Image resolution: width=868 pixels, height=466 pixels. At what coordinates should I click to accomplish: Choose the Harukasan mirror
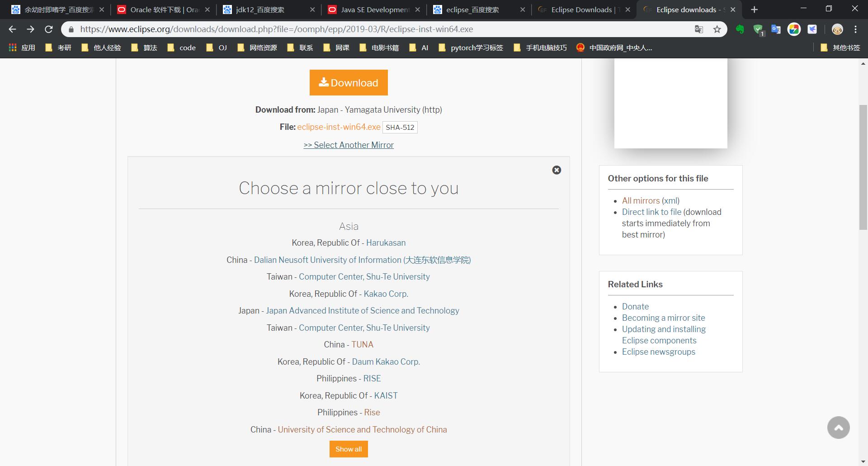coord(386,243)
